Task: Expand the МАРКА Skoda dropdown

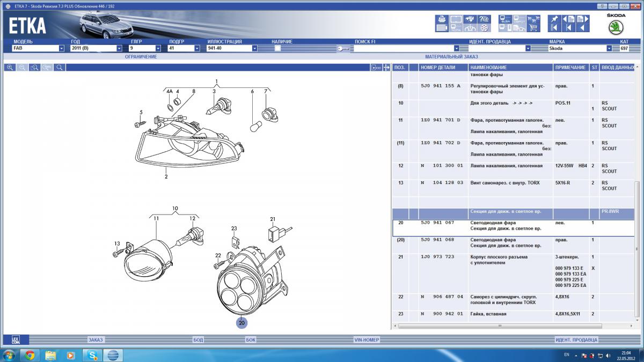Action: click(609, 48)
